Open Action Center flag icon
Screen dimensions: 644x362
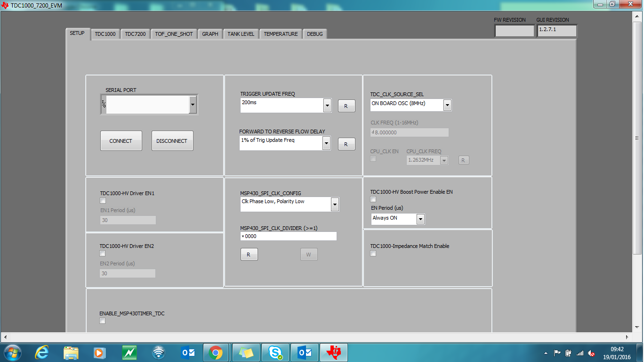coord(557,353)
